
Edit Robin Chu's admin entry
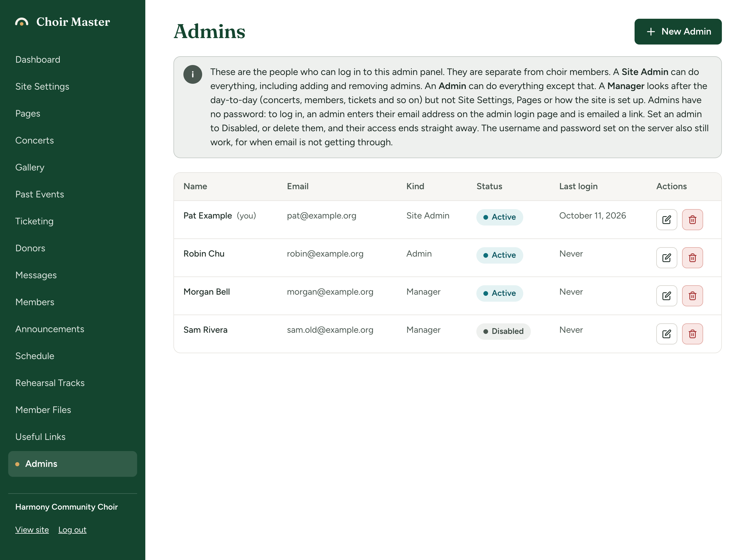point(666,258)
